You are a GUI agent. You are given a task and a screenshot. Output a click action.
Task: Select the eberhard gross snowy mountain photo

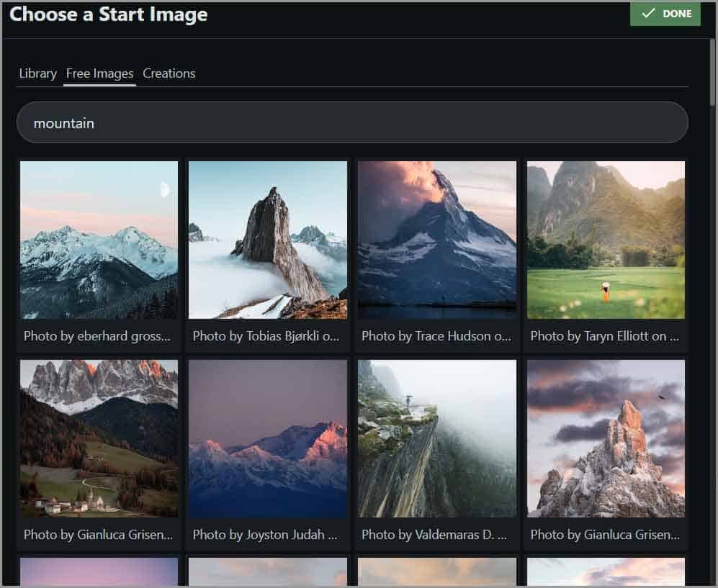click(99, 240)
